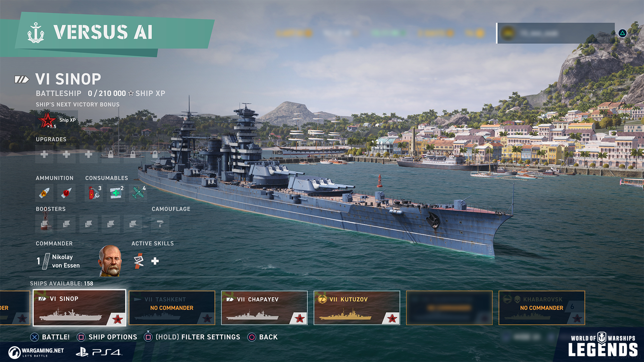Image resolution: width=644 pixels, height=362 pixels.
Task: Open Filter Settings
Action: point(192,337)
